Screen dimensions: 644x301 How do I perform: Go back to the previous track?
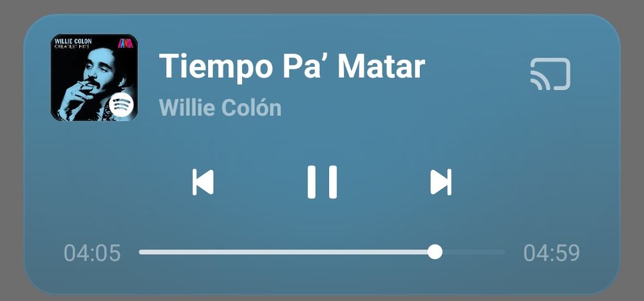point(203,182)
